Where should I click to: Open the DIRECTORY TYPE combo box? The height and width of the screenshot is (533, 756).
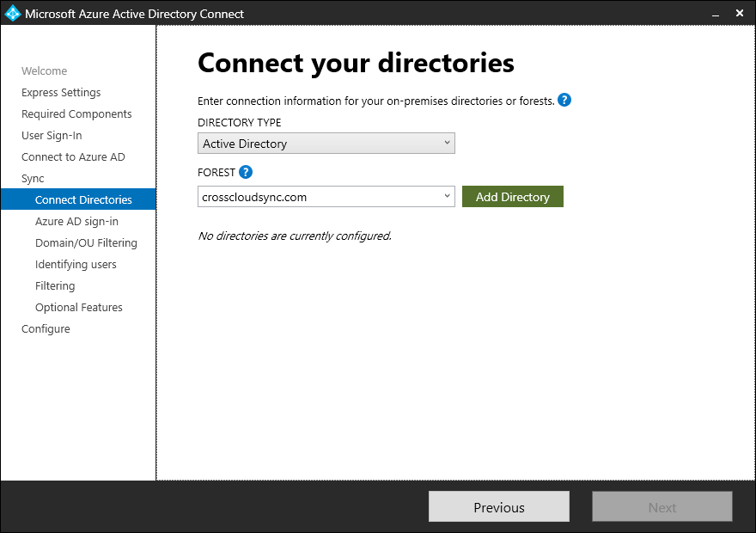(x=326, y=143)
